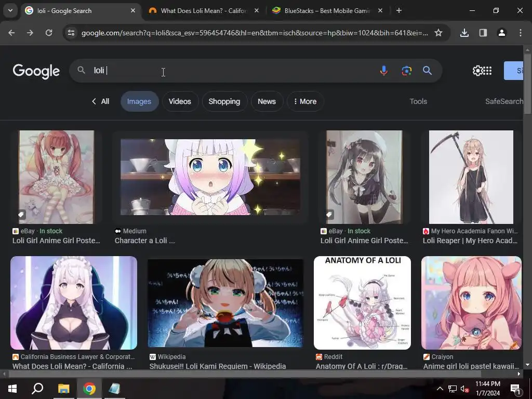Switch to the BlueStacks tab

pyautogui.click(x=327, y=10)
